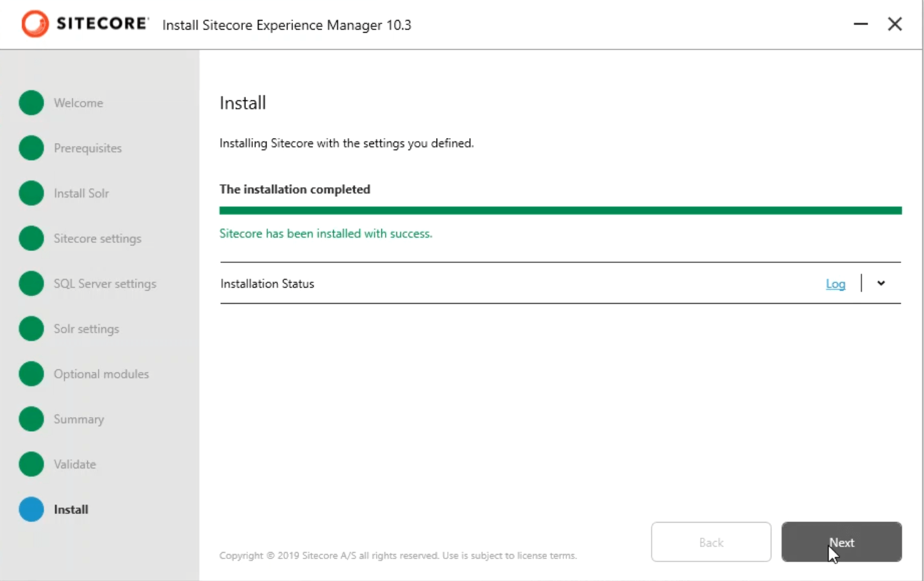
Task: Expand the Installation Status chevron
Action: (x=881, y=284)
